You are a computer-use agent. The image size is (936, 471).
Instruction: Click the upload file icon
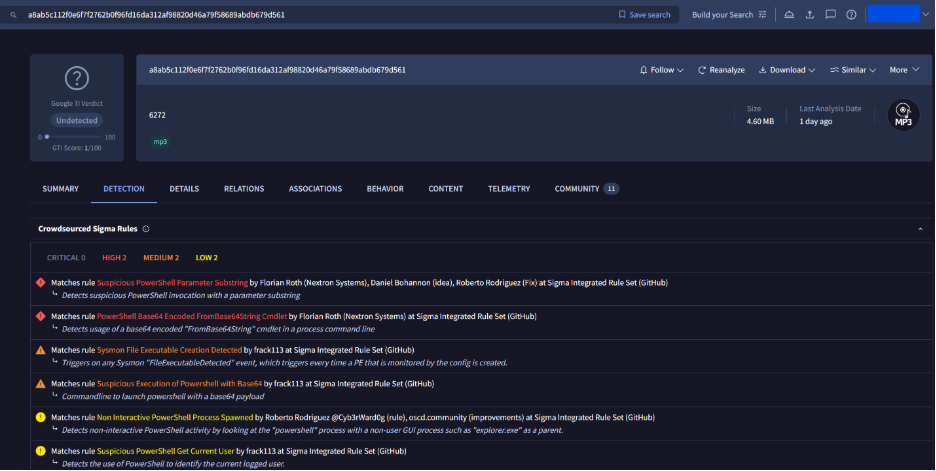(x=809, y=15)
